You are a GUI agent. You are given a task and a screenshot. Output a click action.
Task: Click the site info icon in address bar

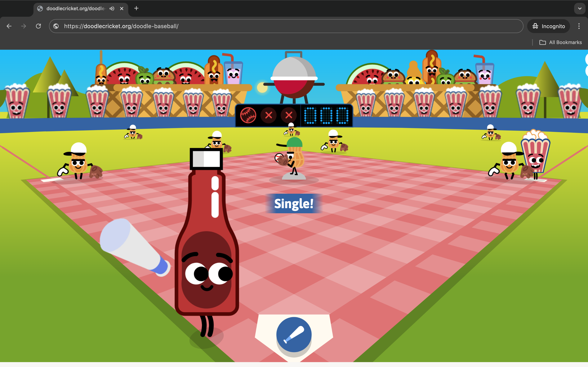[56, 26]
